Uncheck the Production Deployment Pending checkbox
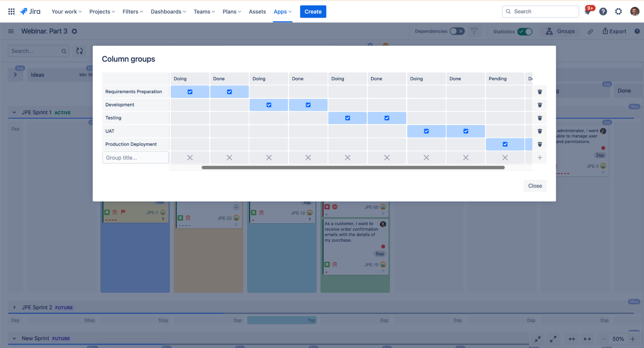Viewport: 644px width, 348px height. (x=505, y=144)
